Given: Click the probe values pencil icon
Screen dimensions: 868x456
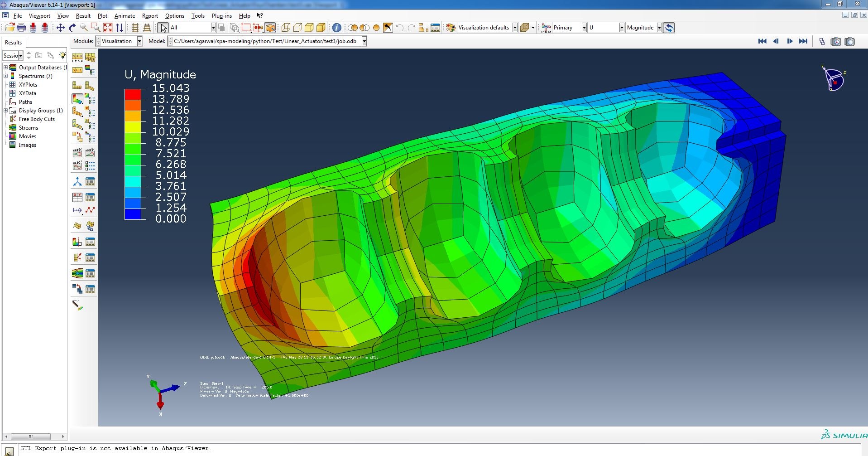Looking at the screenshot, I should click(x=77, y=305).
